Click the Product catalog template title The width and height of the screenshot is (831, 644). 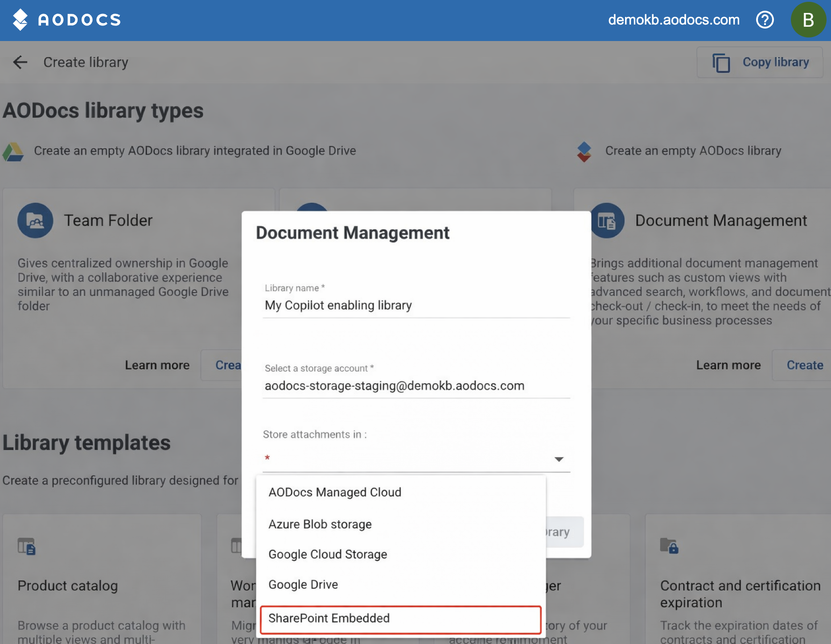click(68, 586)
